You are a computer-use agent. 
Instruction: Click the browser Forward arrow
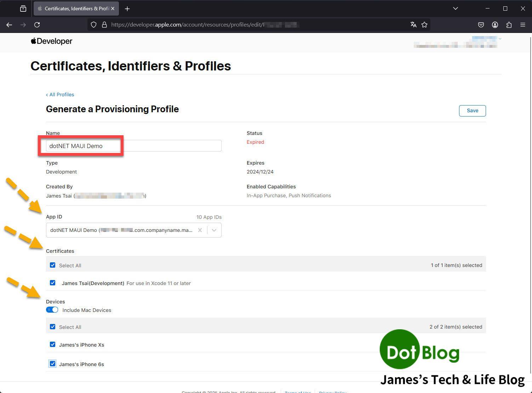click(23, 25)
